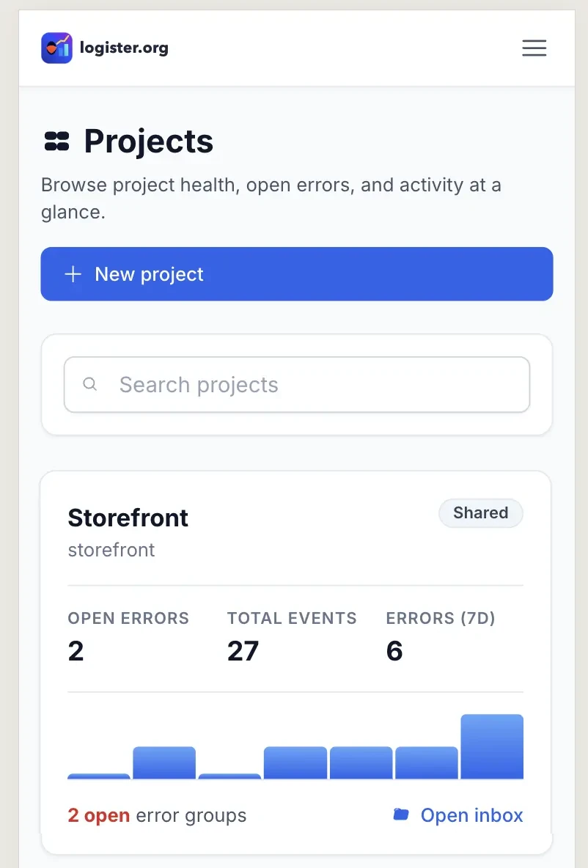Click the folder icon beside Open inbox
Viewport: 588px width, 868px height.
[x=401, y=814]
